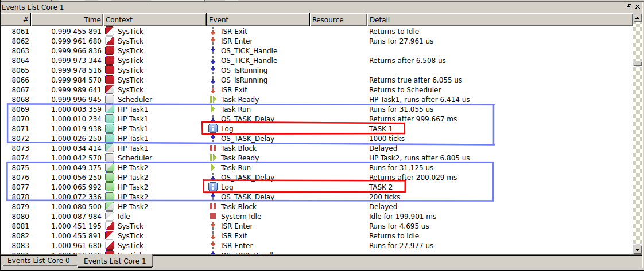Select the Events List Core 1 tab
Screen dimensions: 644x271
click(114, 261)
